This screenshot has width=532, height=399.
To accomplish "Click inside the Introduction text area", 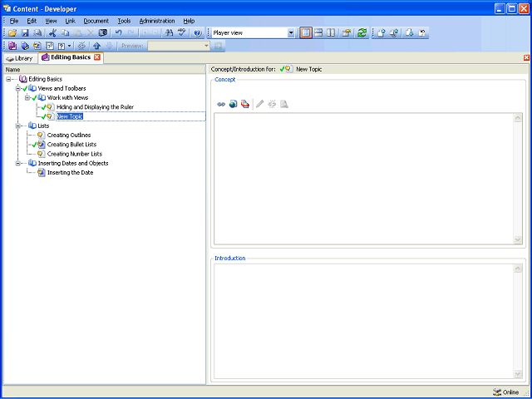I will pyautogui.click(x=364, y=321).
